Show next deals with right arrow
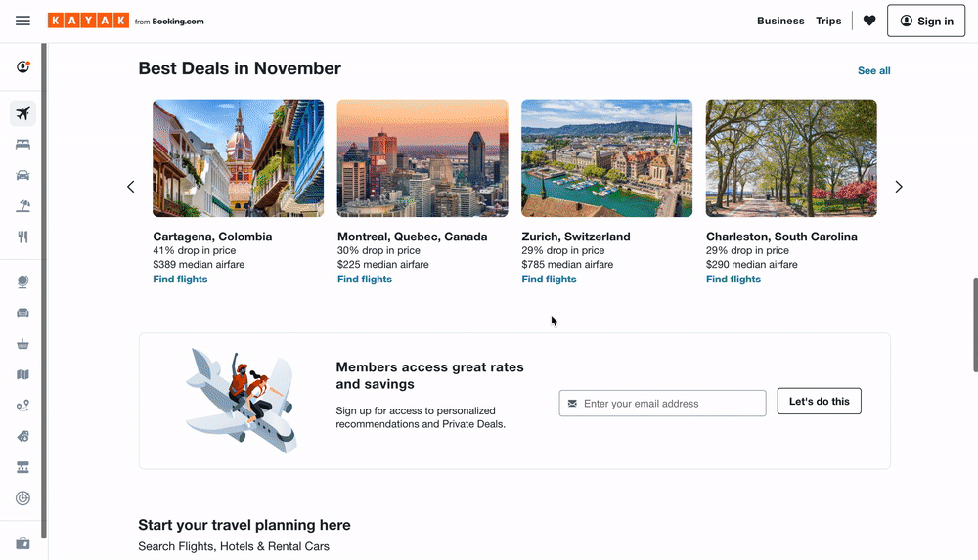 coord(899,187)
